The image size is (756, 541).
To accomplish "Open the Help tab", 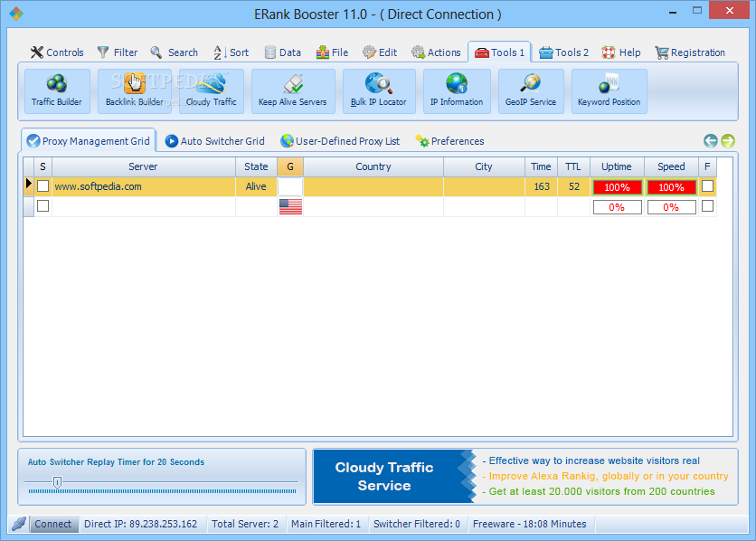I will pos(621,52).
